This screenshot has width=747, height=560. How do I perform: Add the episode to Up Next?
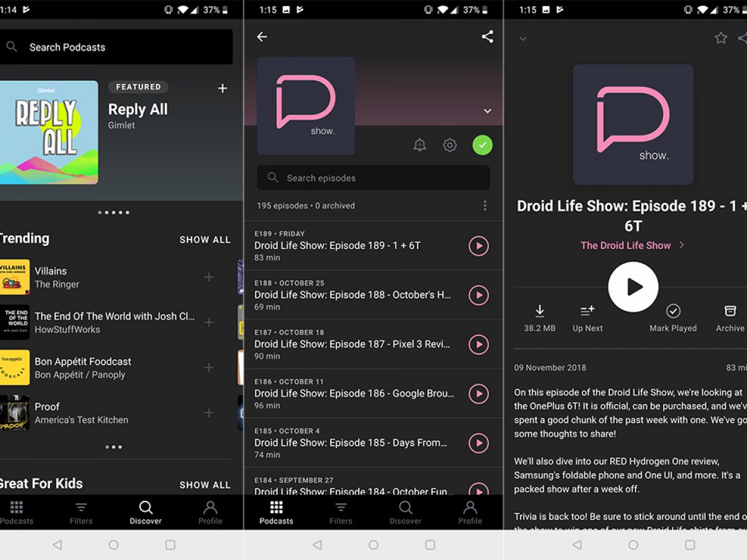tap(588, 318)
